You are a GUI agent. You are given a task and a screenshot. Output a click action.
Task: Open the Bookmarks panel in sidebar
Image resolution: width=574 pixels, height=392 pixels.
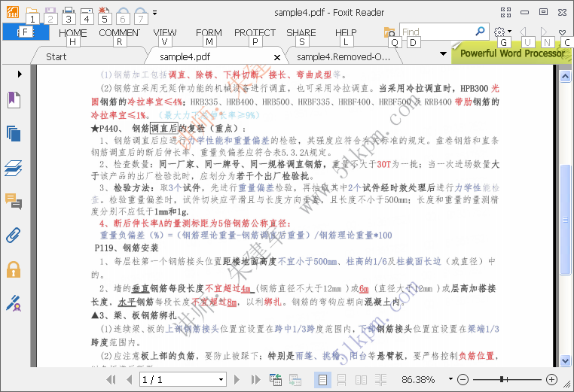[x=13, y=100]
